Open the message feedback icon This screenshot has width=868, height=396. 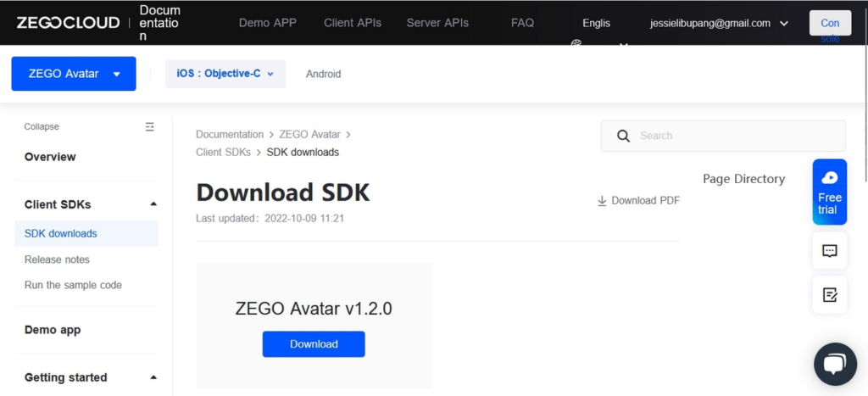pos(829,251)
